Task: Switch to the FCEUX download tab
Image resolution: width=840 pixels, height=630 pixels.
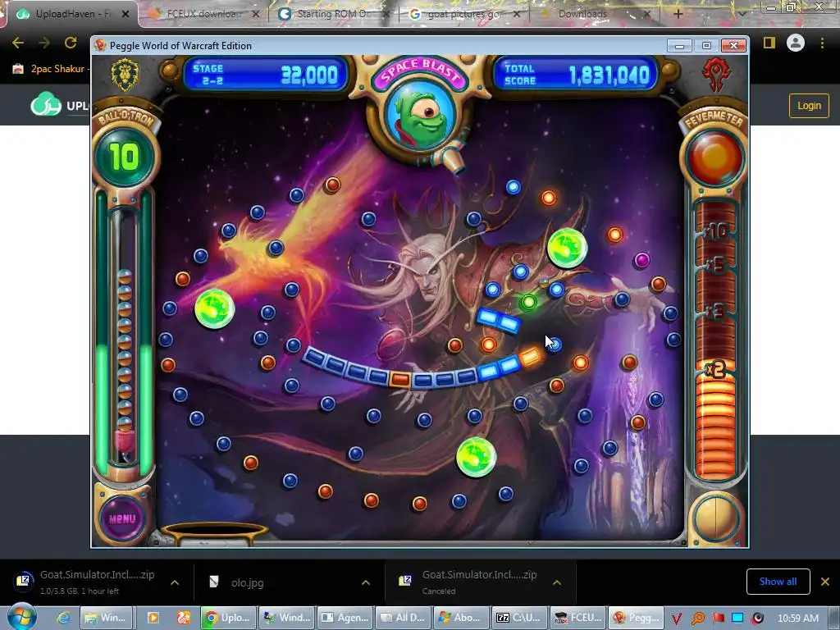Action: tap(204, 14)
